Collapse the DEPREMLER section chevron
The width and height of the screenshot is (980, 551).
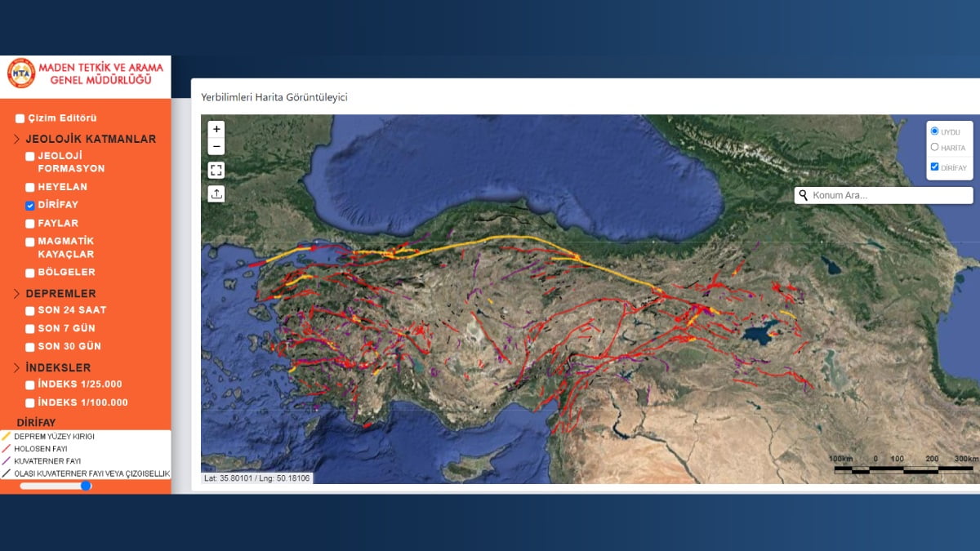click(16, 294)
